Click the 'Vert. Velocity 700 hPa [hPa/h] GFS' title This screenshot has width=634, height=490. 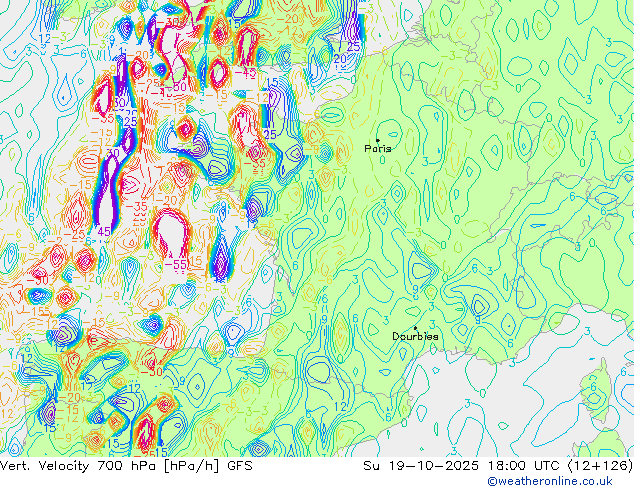point(126,466)
